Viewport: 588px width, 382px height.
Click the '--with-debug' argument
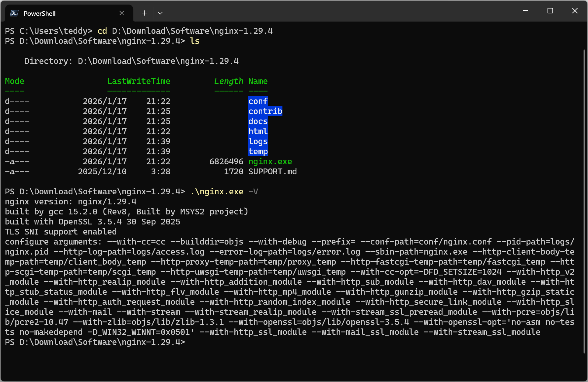[278, 242]
